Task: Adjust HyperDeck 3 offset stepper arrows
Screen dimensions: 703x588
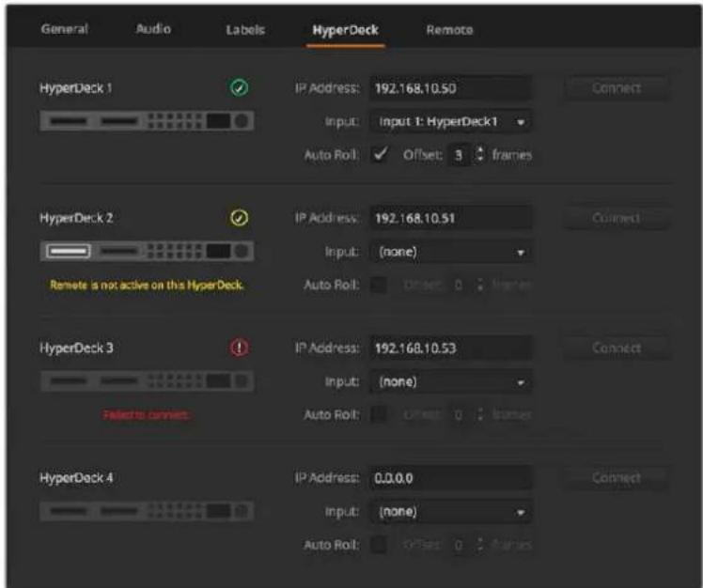Action: pyautogui.click(x=479, y=414)
